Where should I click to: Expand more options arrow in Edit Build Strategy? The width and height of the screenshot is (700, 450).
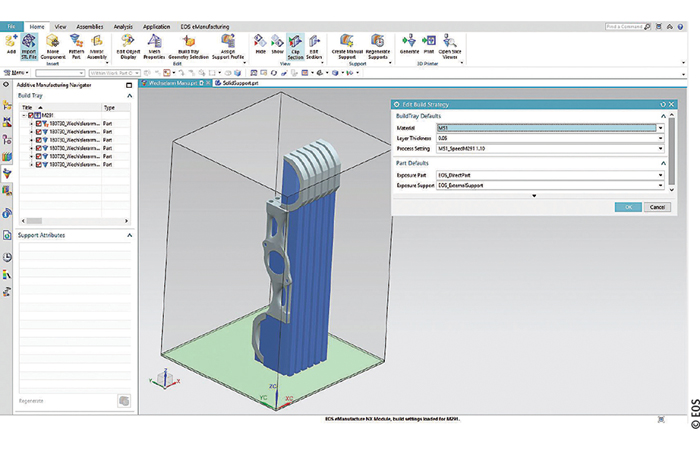(x=534, y=196)
